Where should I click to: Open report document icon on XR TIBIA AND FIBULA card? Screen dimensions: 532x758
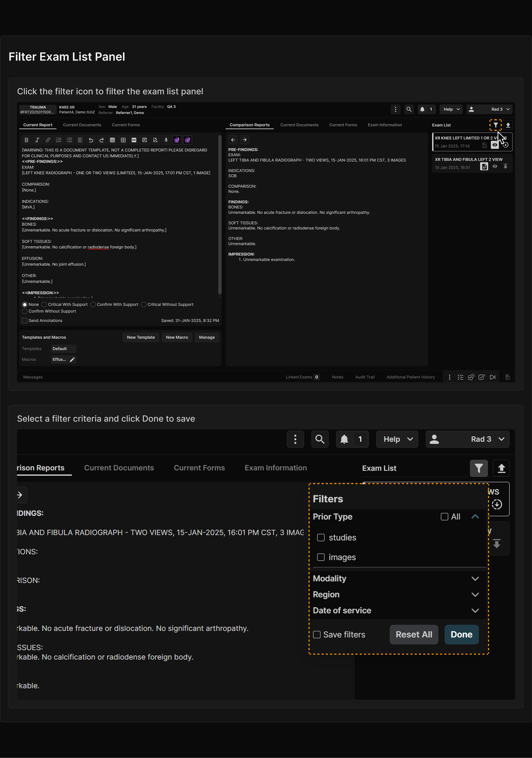click(484, 167)
